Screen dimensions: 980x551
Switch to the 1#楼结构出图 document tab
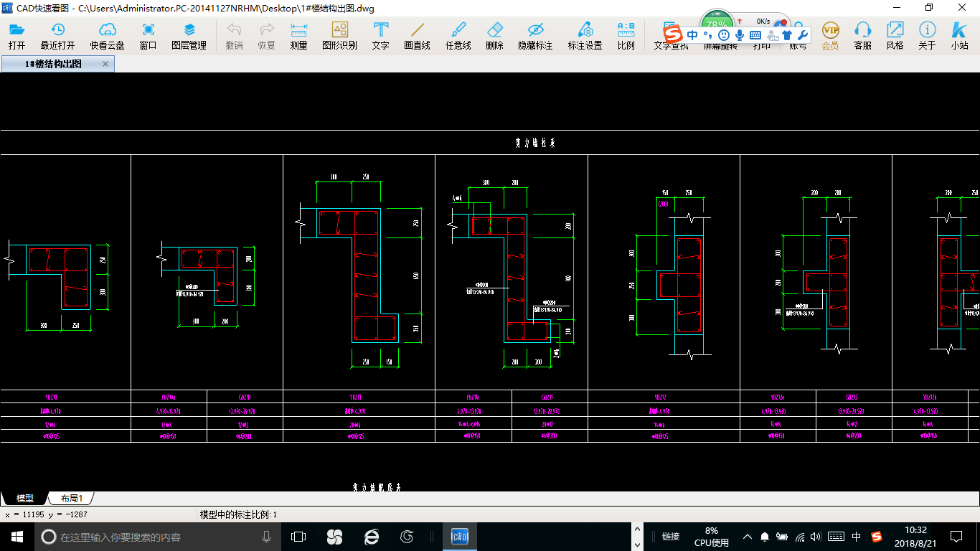(54, 64)
